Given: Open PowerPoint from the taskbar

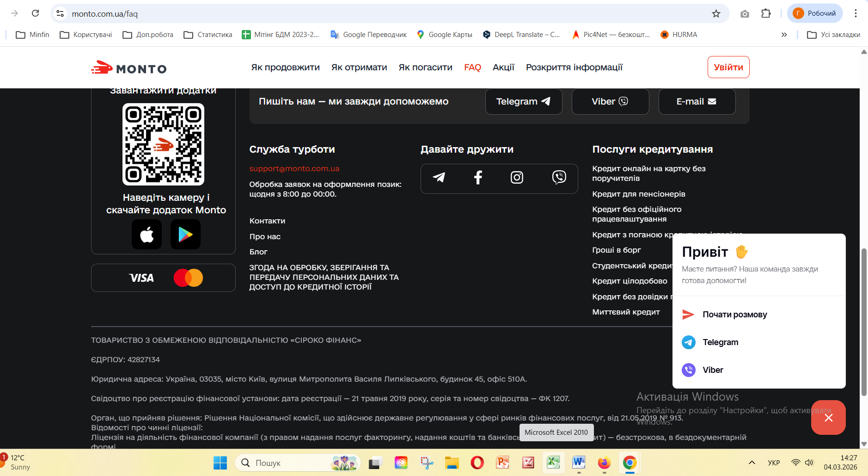Looking at the screenshot, I should point(502,463).
